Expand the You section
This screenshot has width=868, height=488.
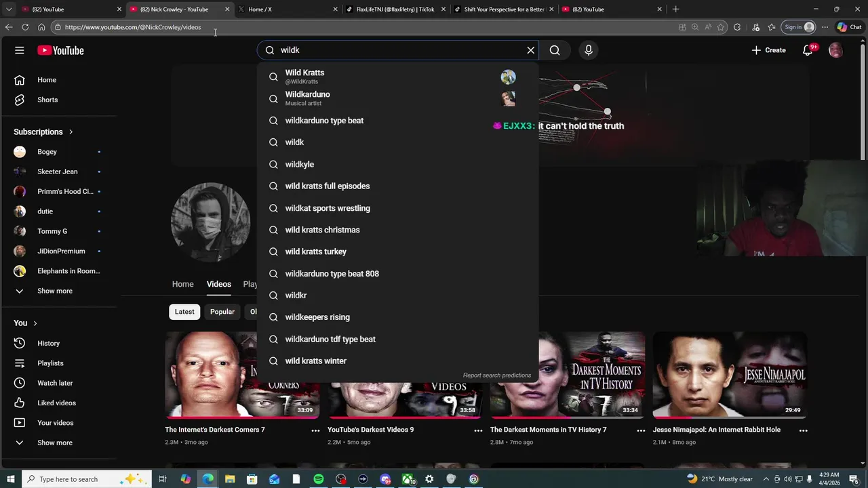(x=26, y=323)
